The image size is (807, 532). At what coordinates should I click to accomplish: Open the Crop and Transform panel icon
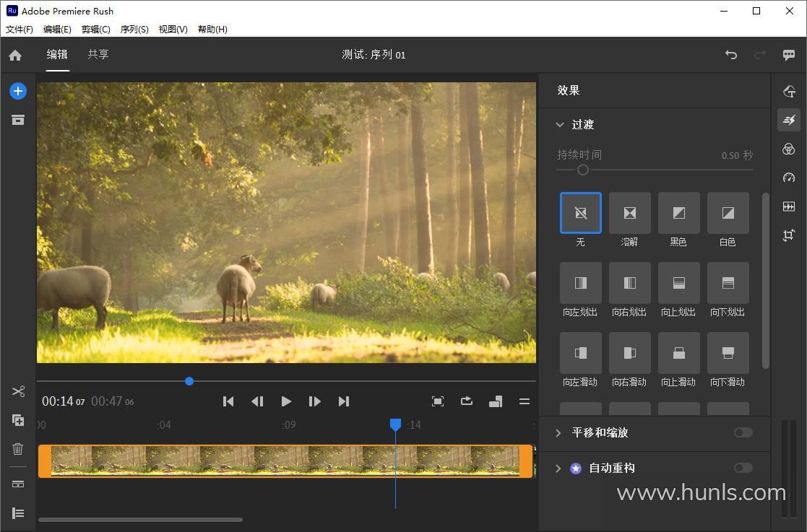point(789,235)
